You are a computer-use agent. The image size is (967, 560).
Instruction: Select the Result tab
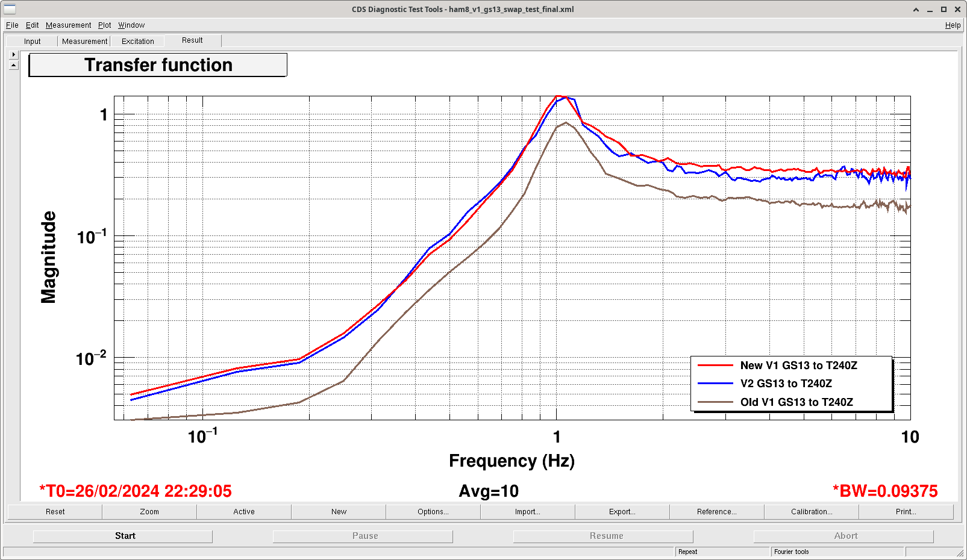tap(192, 40)
